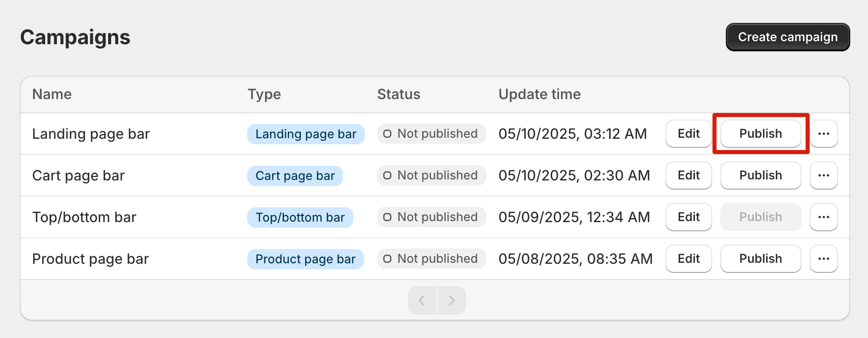Open more actions for Product page bar
This screenshot has width=868, height=338.
[x=823, y=259]
